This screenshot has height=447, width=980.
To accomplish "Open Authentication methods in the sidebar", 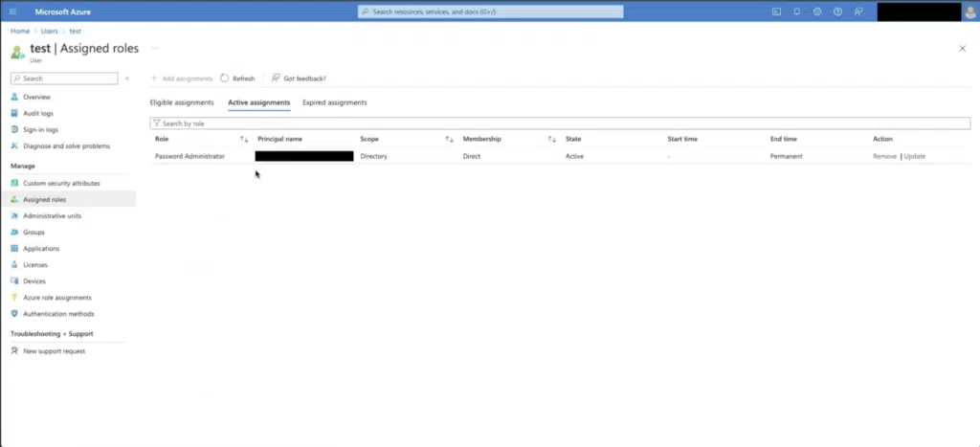I will point(58,313).
